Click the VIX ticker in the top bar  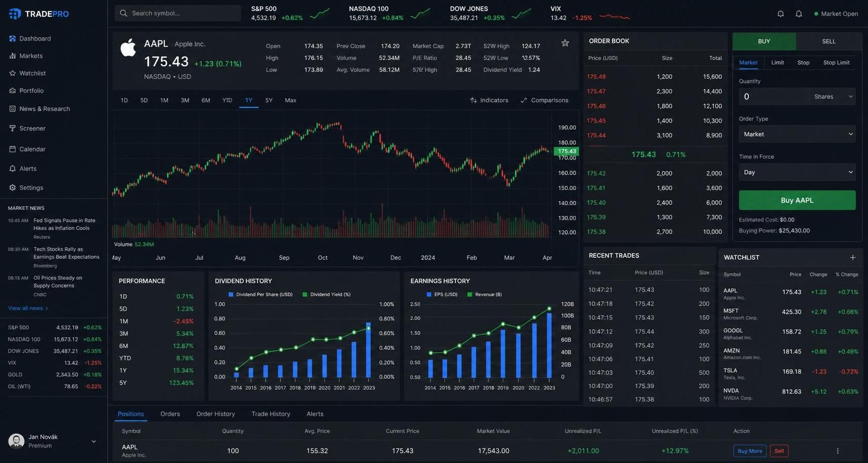point(590,14)
